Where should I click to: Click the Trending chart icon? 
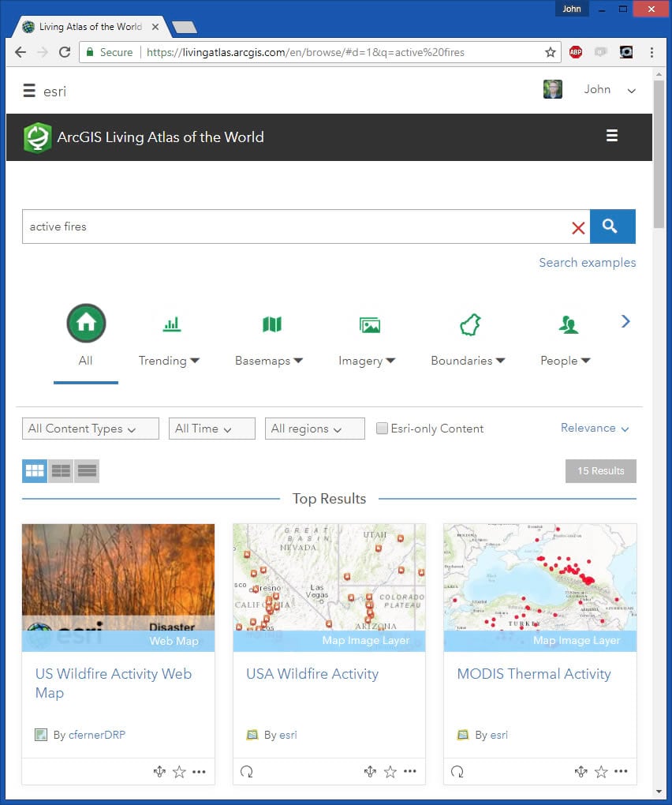click(172, 324)
